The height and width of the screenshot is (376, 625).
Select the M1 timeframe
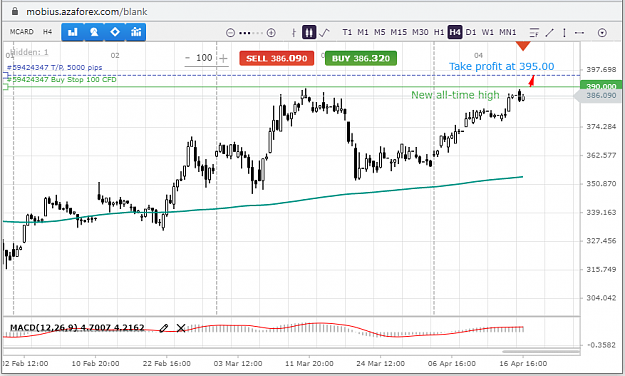pos(363,32)
